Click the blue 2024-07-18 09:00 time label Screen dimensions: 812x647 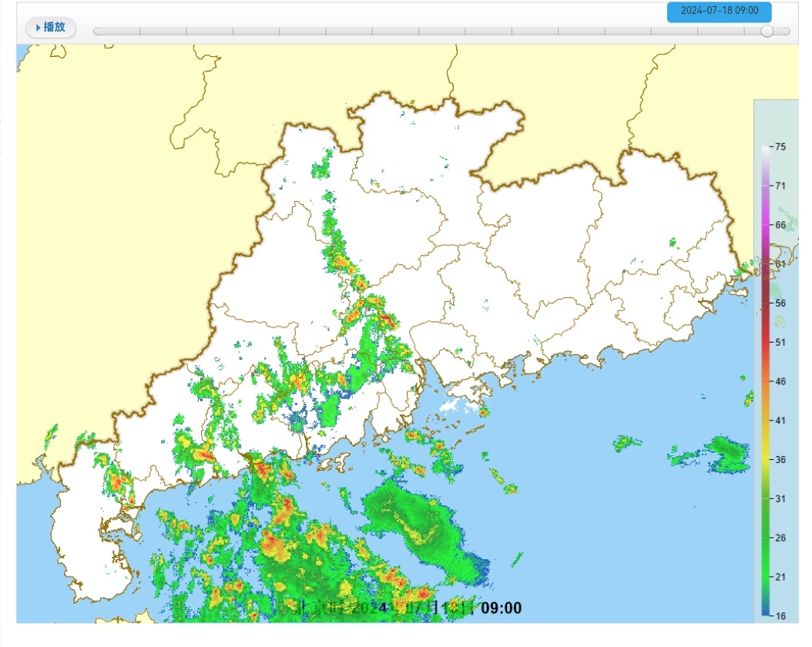click(720, 12)
